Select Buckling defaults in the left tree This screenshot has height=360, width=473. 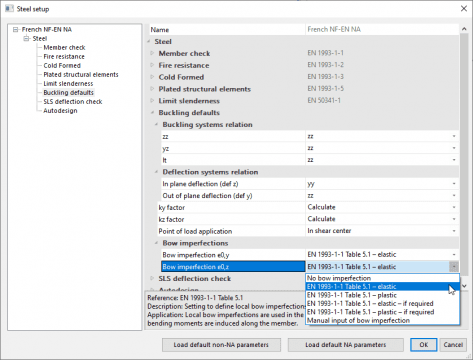point(68,93)
